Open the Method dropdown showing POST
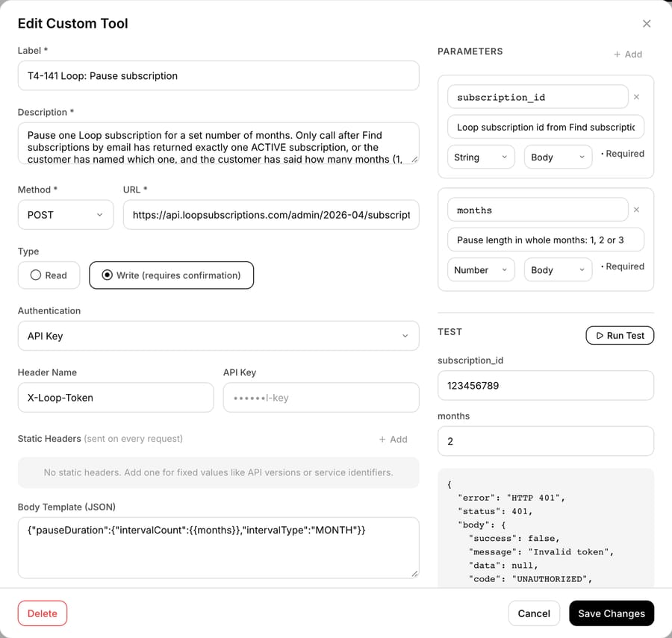The image size is (672, 638). [66, 214]
